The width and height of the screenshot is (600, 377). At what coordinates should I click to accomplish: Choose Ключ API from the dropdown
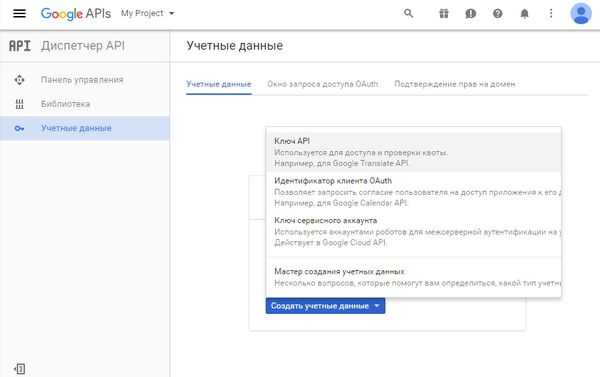click(414, 152)
